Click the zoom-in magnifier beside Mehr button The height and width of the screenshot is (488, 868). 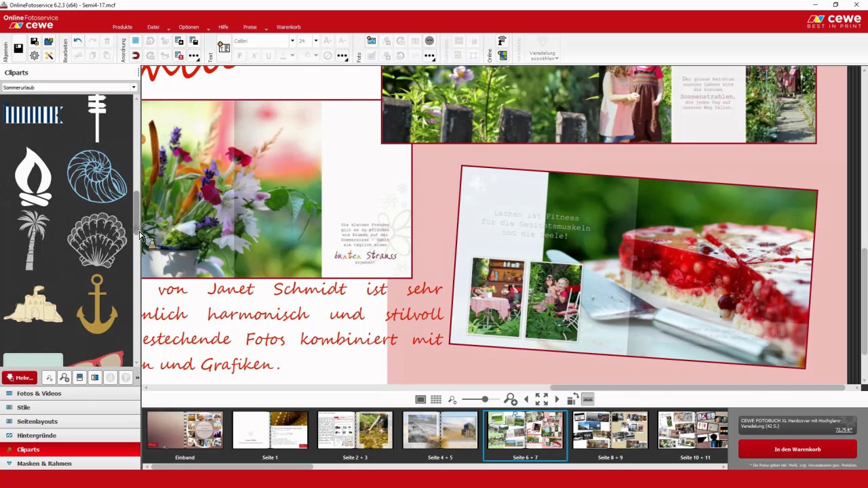coord(64,378)
